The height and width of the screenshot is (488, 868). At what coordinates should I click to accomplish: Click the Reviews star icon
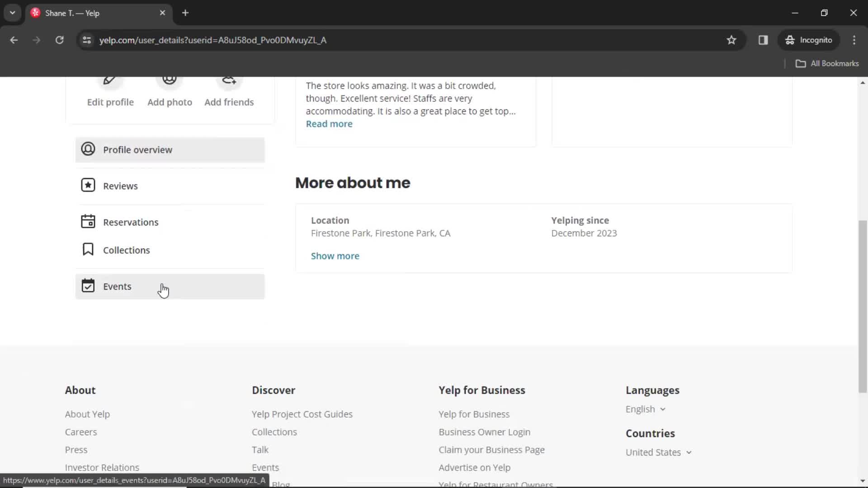coord(88,185)
